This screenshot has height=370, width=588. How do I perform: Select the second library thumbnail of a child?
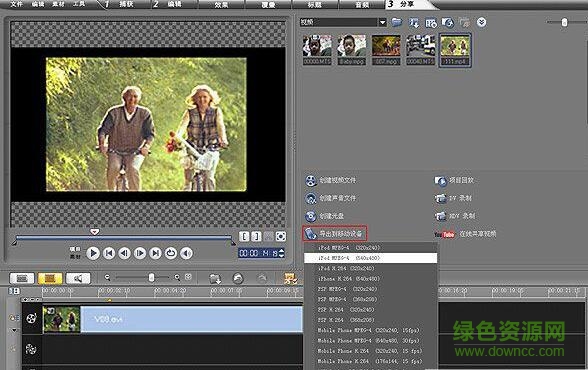pyautogui.click(x=351, y=50)
